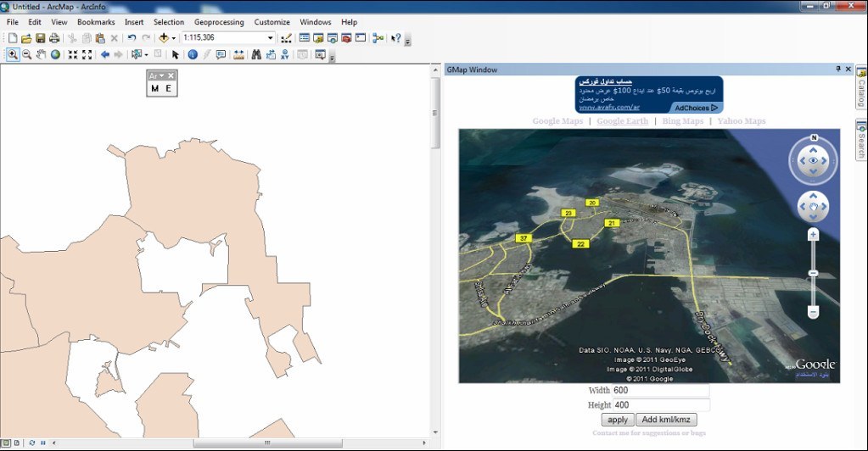The width and height of the screenshot is (868, 451).
Task: Open Select Features dropdown arrow
Action: (x=146, y=55)
